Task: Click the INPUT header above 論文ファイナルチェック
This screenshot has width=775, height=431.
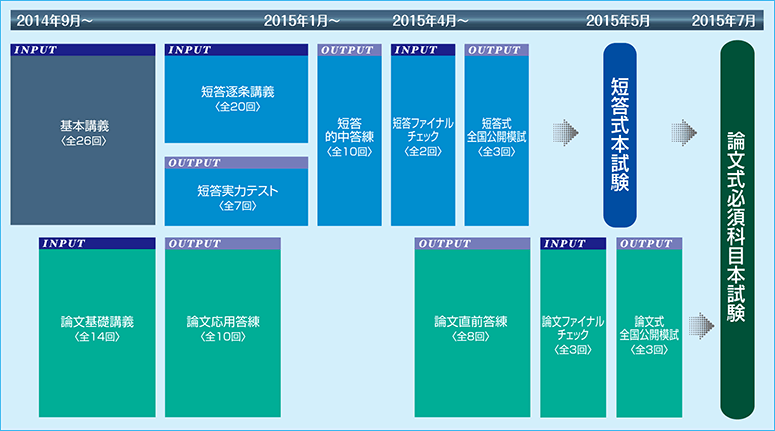Action: [573, 243]
